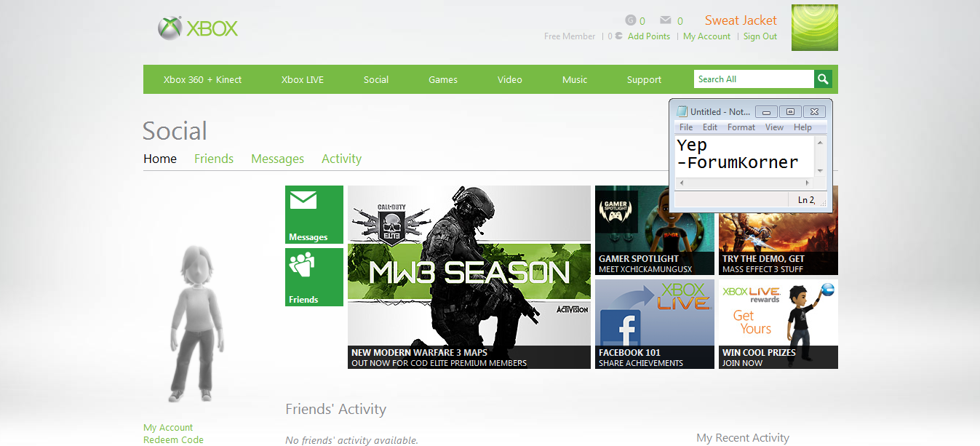Minimize the Notepad window
This screenshot has width=980, height=446.
click(x=766, y=112)
